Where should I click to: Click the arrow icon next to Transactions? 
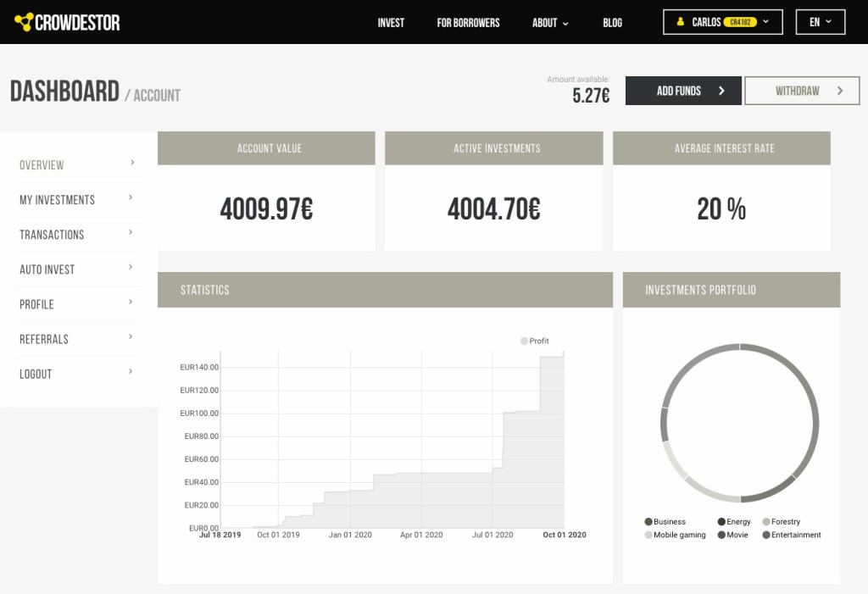[x=131, y=232]
